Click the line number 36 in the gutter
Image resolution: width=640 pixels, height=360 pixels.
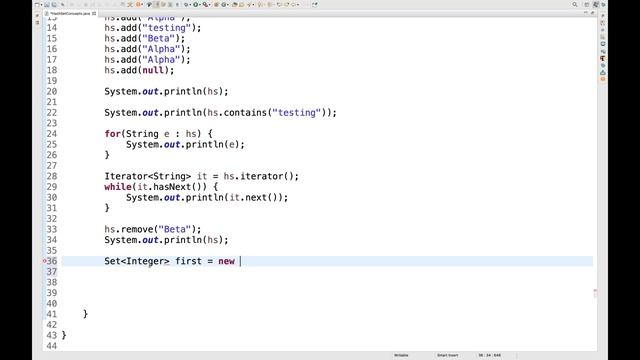52,261
